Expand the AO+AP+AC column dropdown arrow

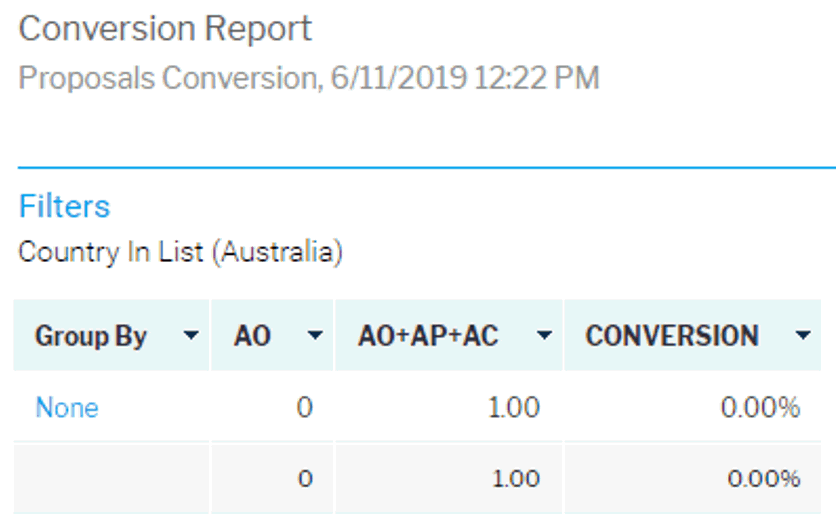point(544,336)
